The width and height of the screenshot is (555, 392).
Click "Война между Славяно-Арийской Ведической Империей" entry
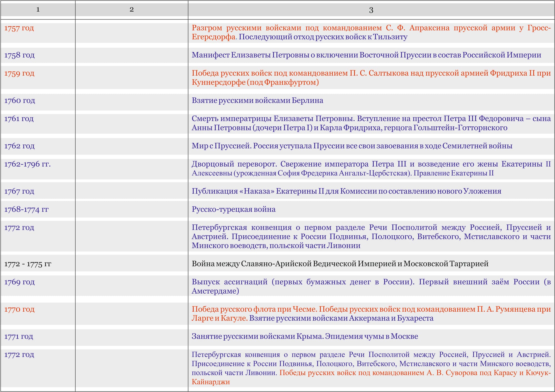click(x=340, y=264)
